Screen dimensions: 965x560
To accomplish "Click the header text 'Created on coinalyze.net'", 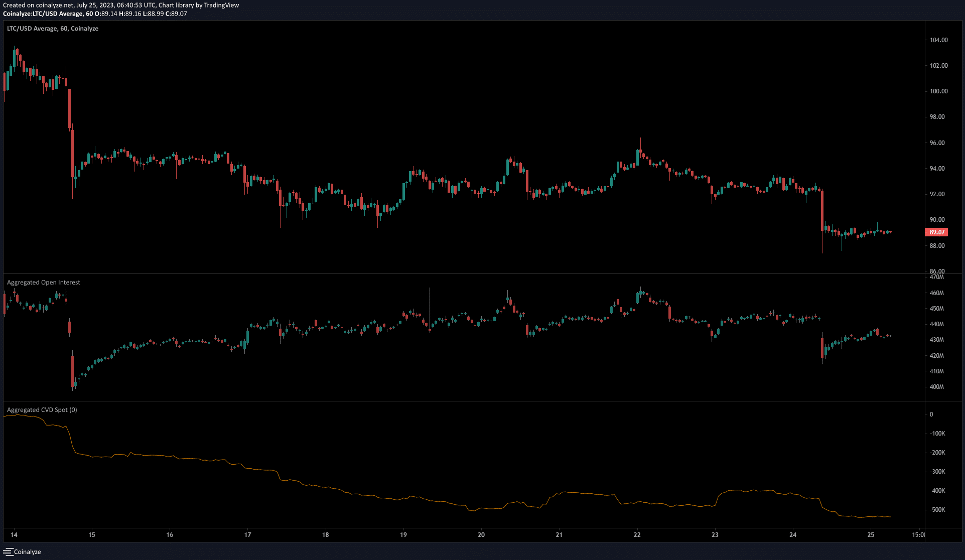I will click(x=38, y=6).
